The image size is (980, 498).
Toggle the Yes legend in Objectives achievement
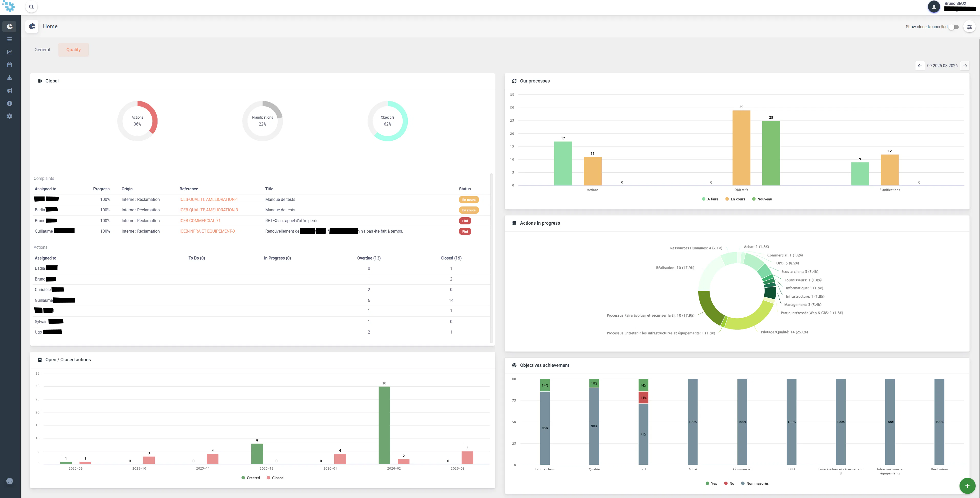[x=711, y=484]
